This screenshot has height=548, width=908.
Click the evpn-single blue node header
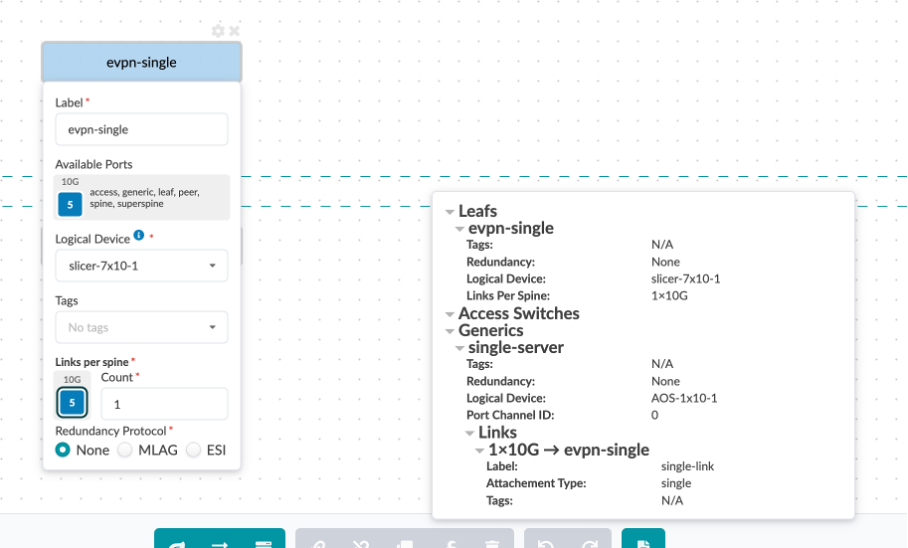pos(141,62)
